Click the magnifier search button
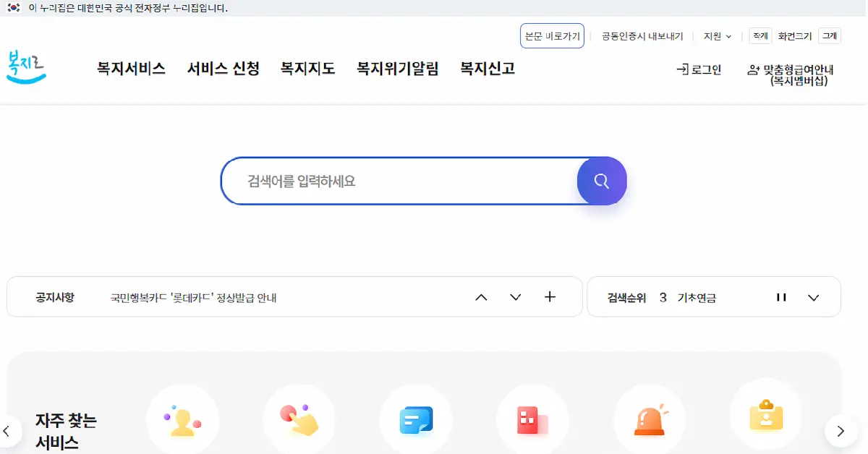The height and width of the screenshot is (454, 868). click(602, 181)
